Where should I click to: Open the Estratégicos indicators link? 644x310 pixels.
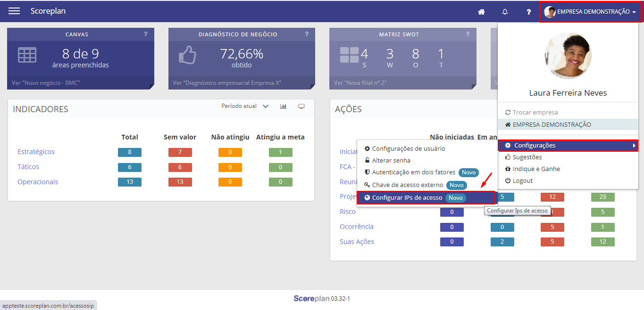[x=36, y=152]
